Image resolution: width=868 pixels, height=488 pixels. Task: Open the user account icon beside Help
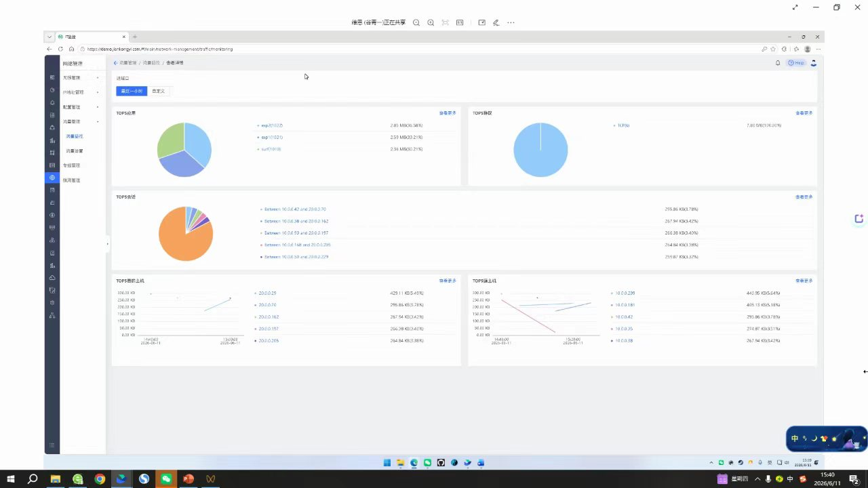[x=813, y=63]
